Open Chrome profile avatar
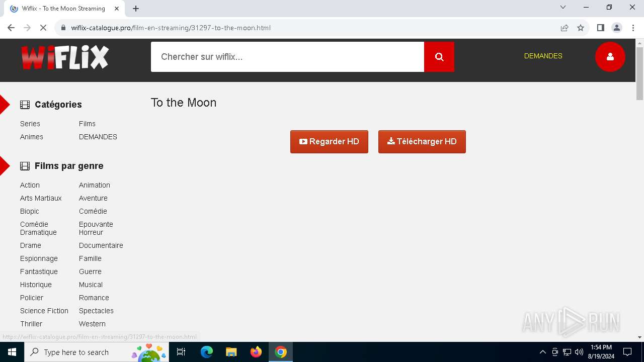This screenshot has width=644, height=362. click(x=617, y=28)
